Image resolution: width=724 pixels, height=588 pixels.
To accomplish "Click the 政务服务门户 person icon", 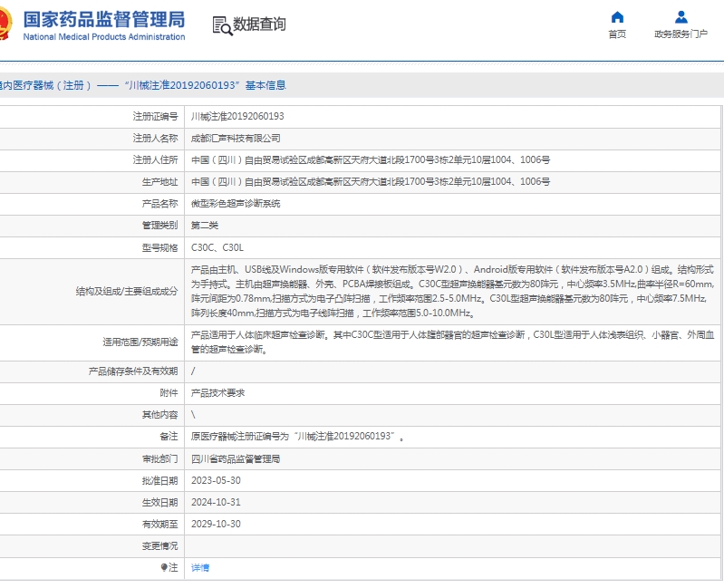I will tap(681, 17).
